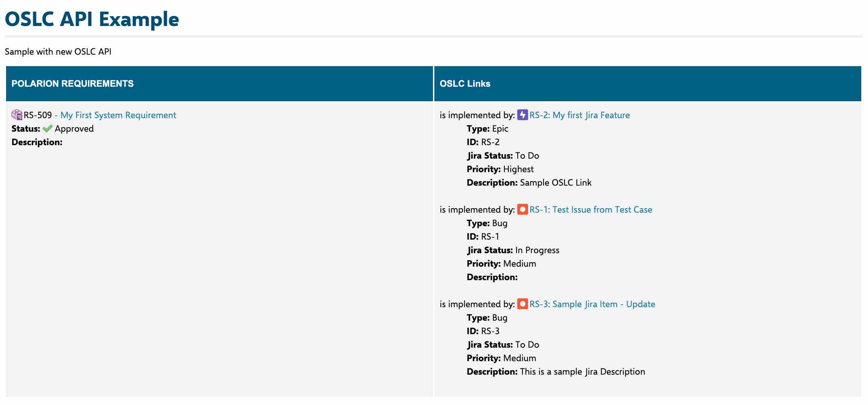Click the POLARION REQUIREMENTS column header
This screenshot has width=868, height=405.
[73, 84]
